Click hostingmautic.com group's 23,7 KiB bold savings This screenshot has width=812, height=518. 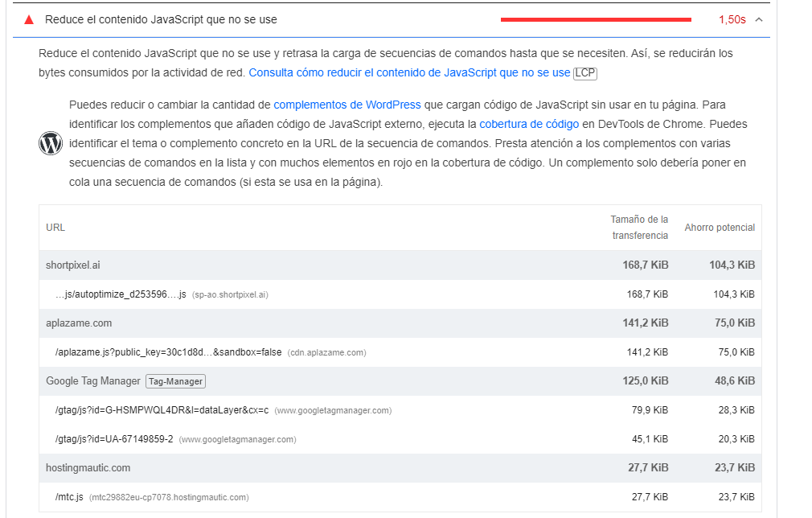click(x=735, y=468)
